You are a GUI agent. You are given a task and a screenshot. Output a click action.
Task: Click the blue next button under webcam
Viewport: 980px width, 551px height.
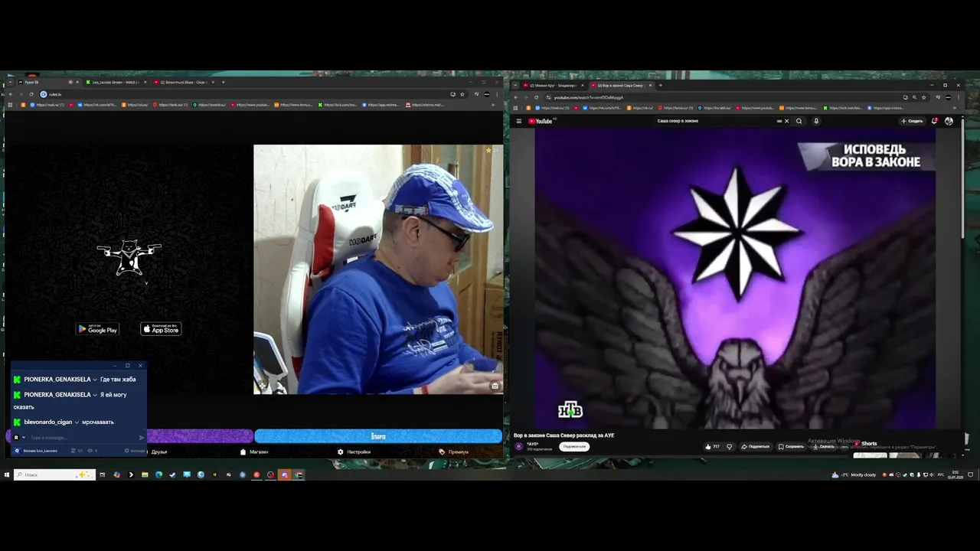378,436
